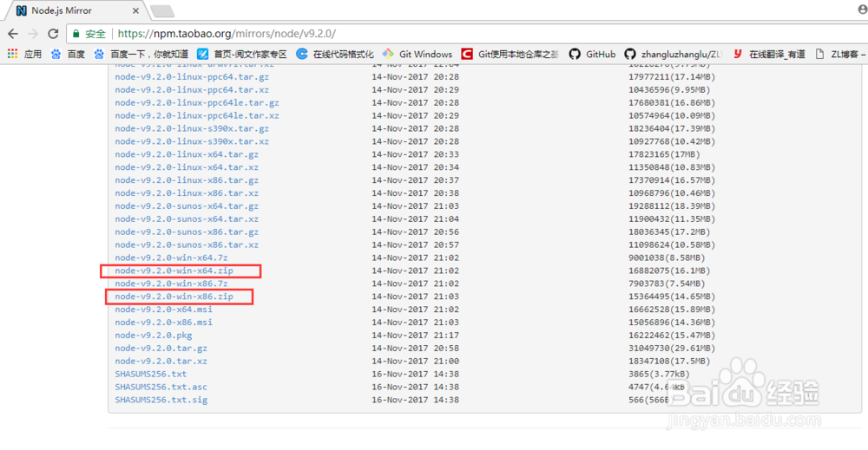
Task: Download node-v9.2.0-linux-s390x.tar.gz
Action: pos(192,128)
